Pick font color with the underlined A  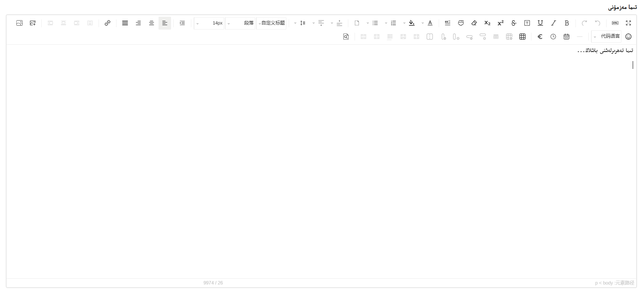[430, 23]
